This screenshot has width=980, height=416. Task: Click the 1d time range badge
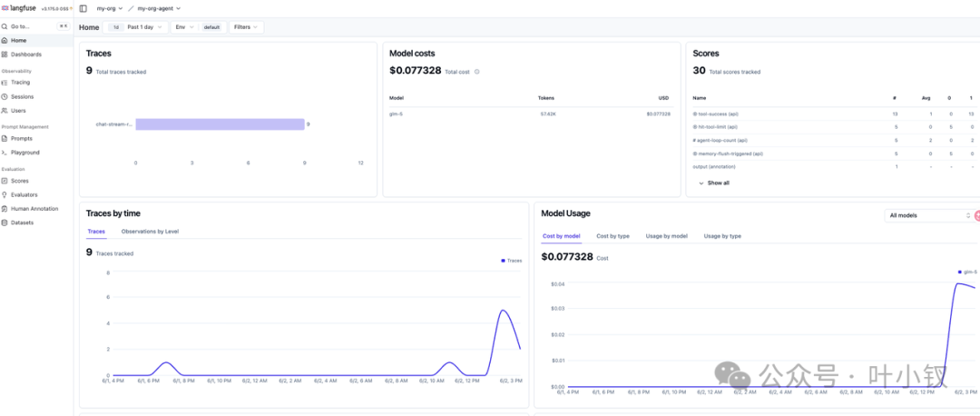click(x=115, y=27)
